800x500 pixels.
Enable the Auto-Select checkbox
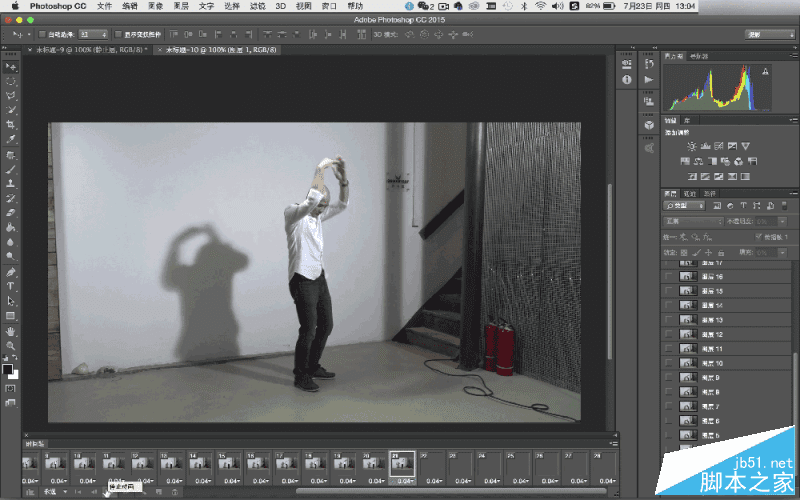coord(43,35)
